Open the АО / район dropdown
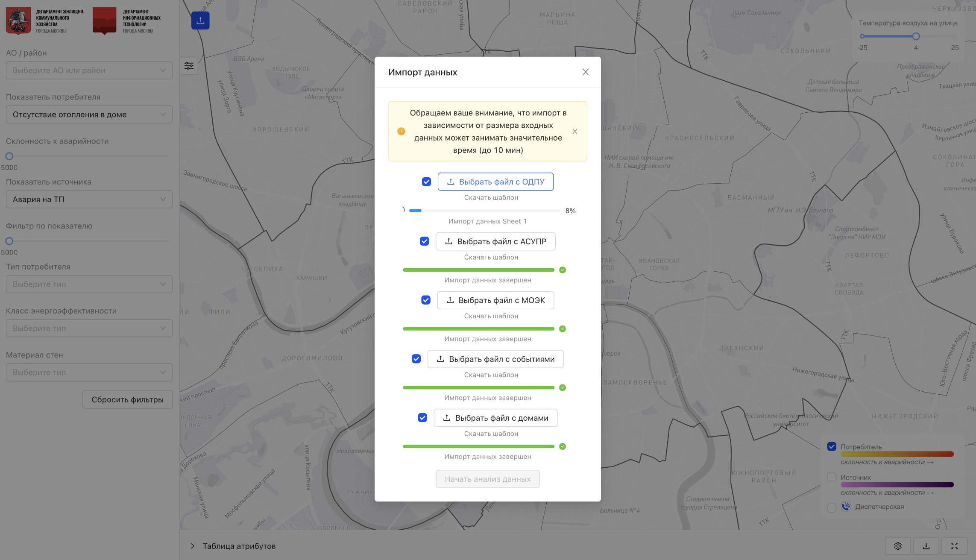 tap(89, 70)
